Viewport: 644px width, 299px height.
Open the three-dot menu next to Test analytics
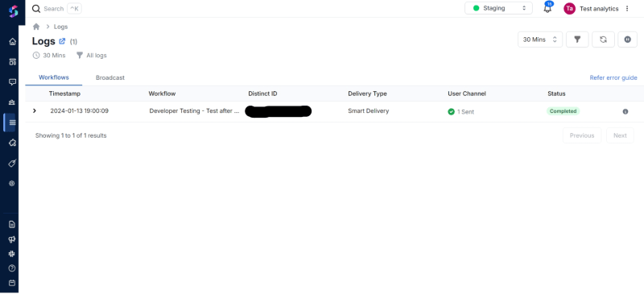[627, 8]
